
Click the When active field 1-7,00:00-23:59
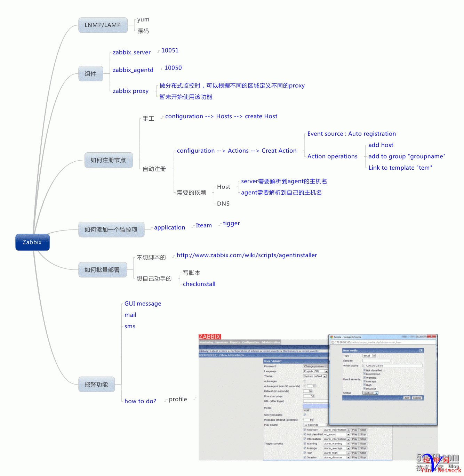pyautogui.click(x=392, y=366)
